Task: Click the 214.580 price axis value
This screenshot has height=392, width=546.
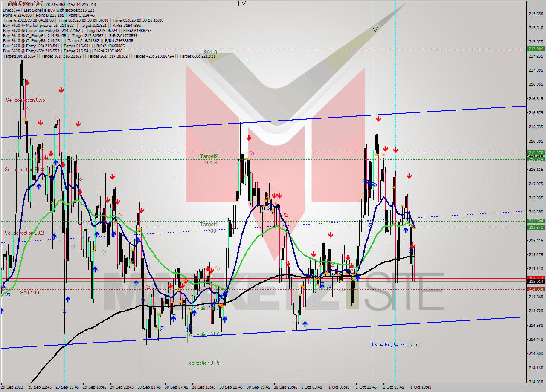Action: point(536,325)
